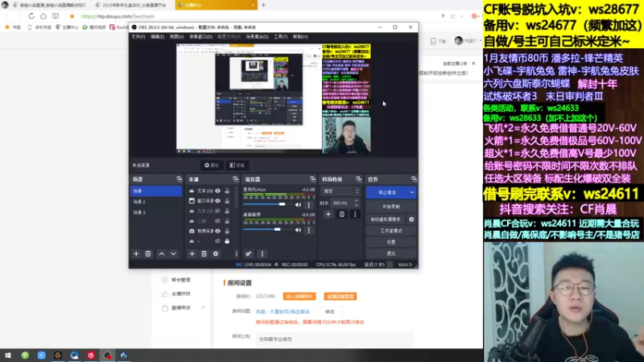Toggle lock on 视频采集 source

(x=227, y=231)
